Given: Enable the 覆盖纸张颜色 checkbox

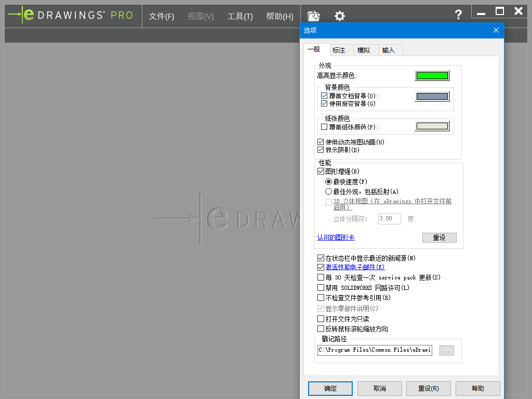Looking at the screenshot, I should (x=324, y=127).
